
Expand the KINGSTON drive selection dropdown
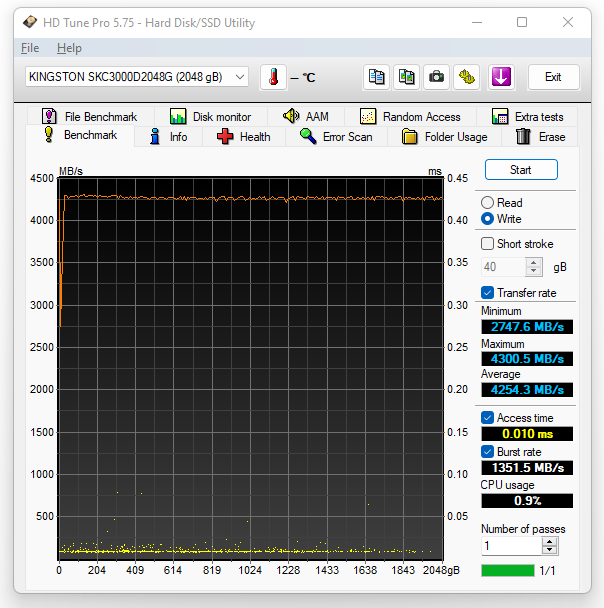tap(137, 77)
